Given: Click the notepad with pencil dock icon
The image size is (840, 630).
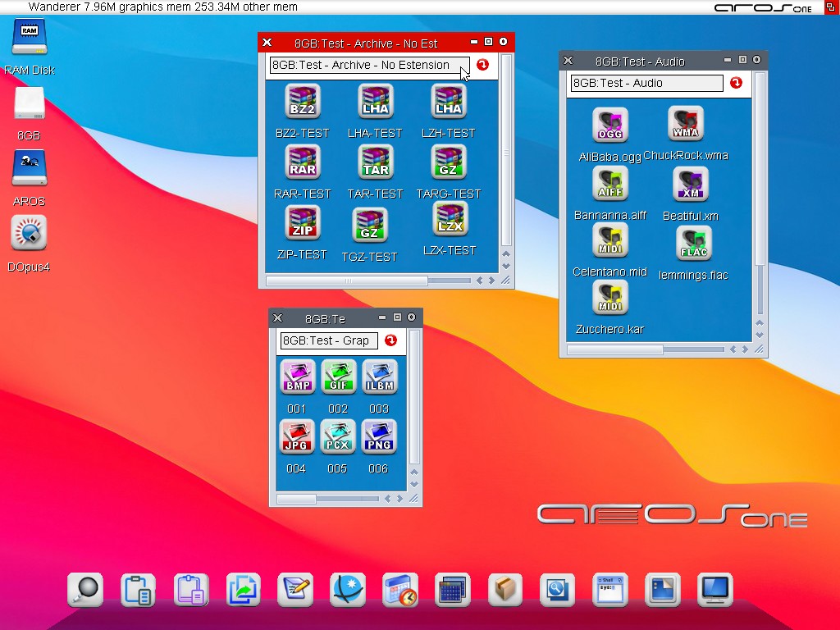Looking at the screenshot, I should coord(295,590).
